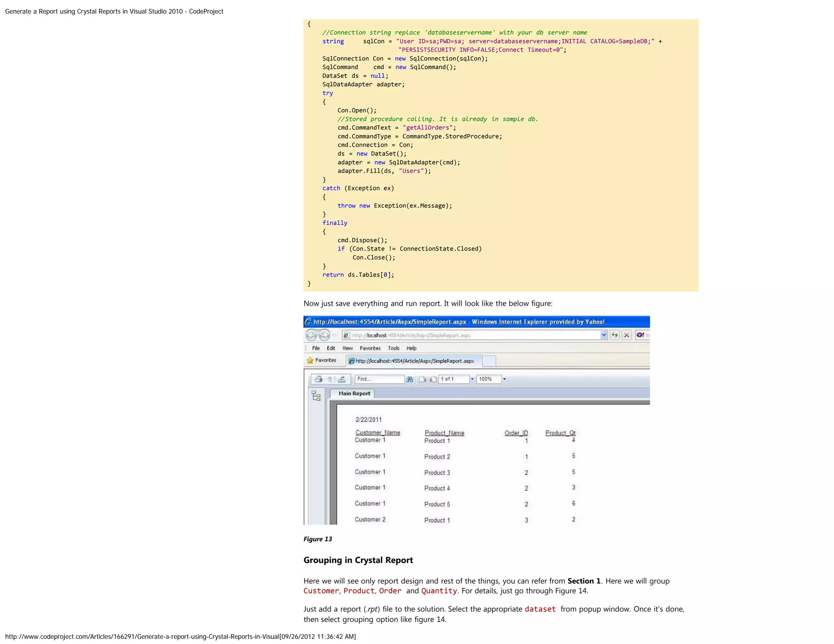Click the IE Back navigation button
The height and width of the screenshot is (644, 834).
(x=312, y=335)
